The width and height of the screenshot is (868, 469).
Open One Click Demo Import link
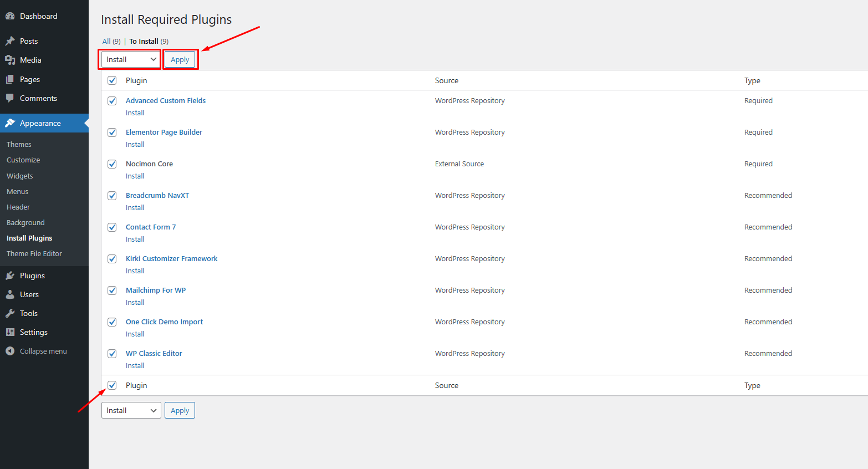(165, 322)
